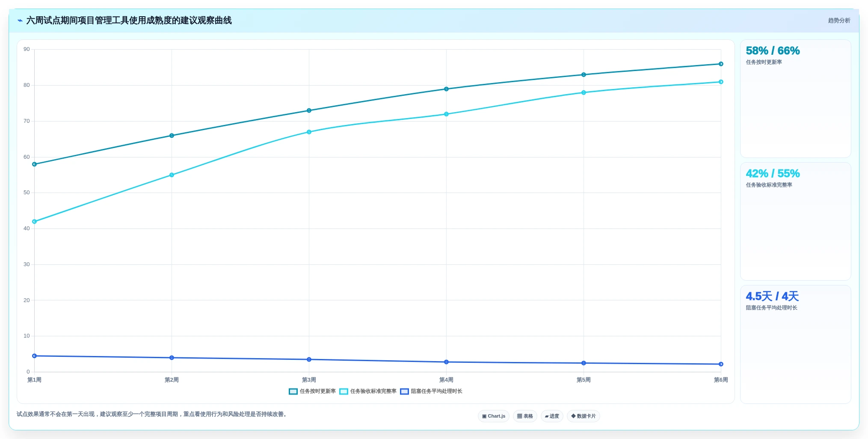Click the week 5 point on the light cyan line

tap(584, 92)
